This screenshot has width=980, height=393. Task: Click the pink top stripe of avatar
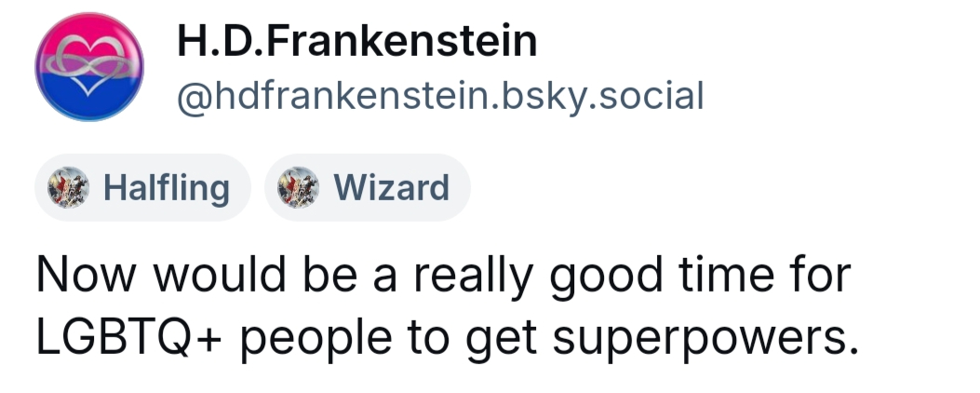(x=89, y=35)
